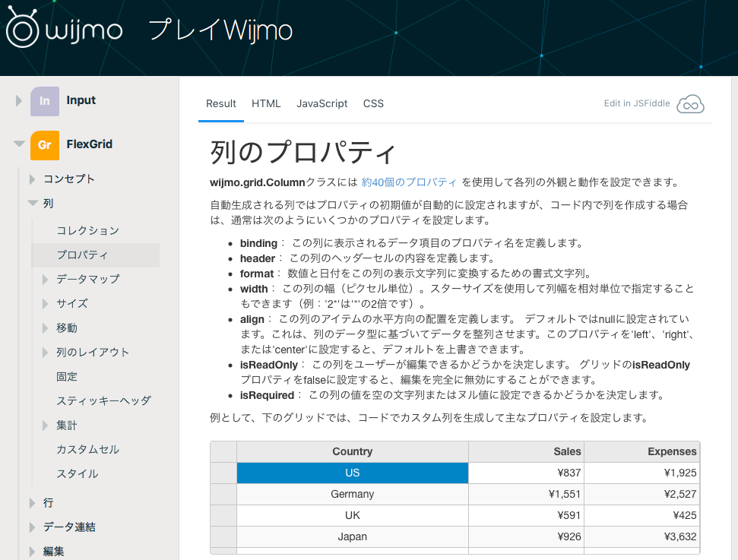Sort by the Expenses column header
738x560 pixels.
click(x=642, y=452)
